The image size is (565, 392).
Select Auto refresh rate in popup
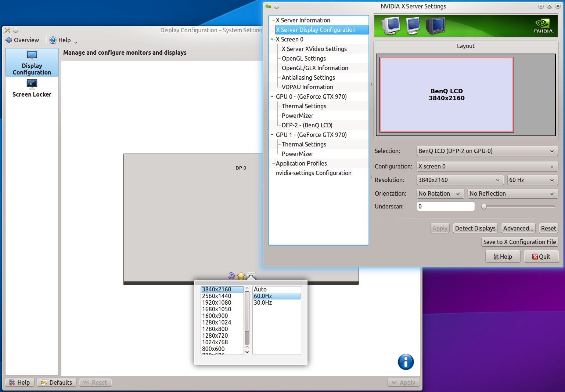point(277,289)
